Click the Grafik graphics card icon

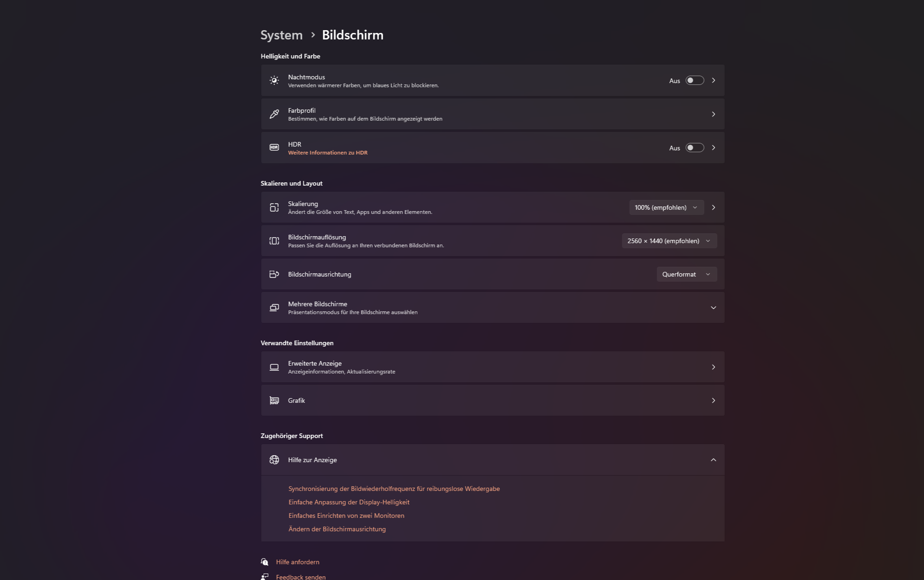click(x=274, y=400)
